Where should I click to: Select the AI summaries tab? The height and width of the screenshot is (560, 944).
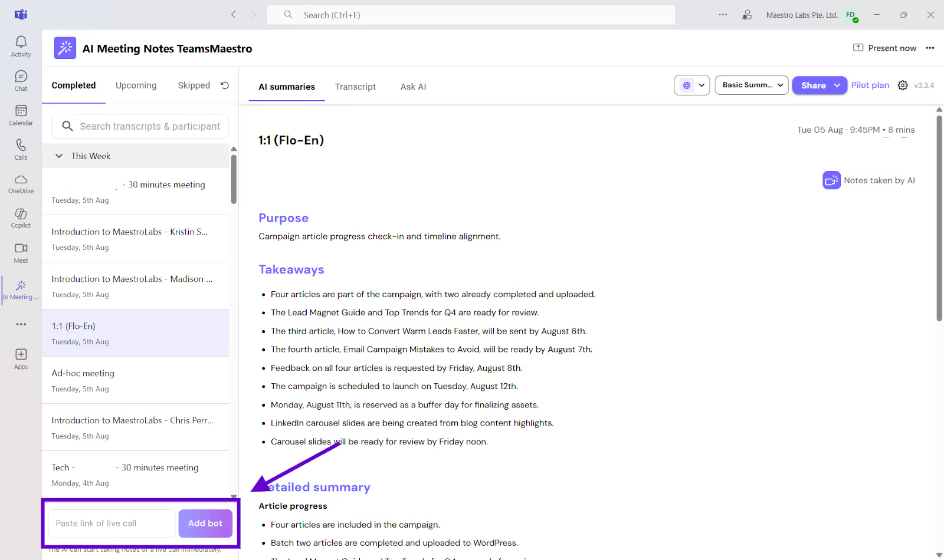pos(287,87)
